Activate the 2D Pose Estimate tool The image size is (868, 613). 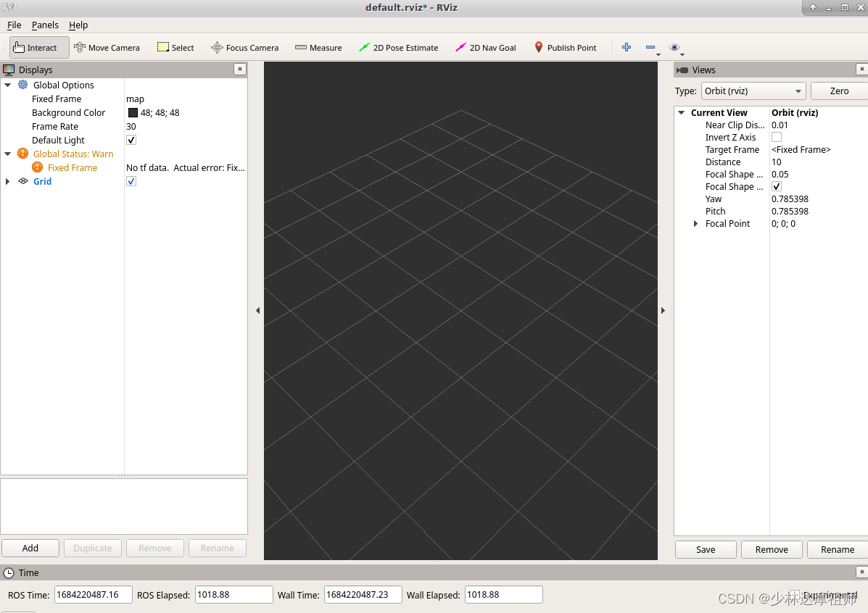pos(399,48)
